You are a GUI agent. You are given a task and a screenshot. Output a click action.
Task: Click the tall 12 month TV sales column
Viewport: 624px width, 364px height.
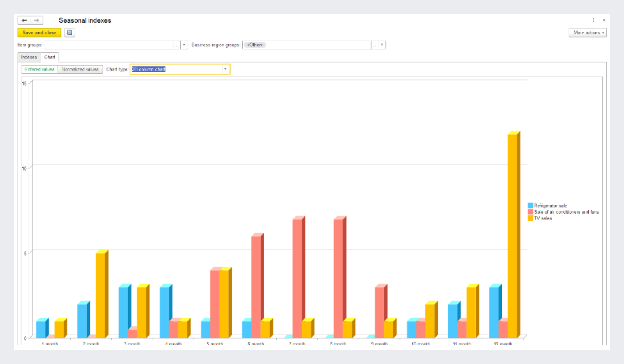click(x=513, y=235)
